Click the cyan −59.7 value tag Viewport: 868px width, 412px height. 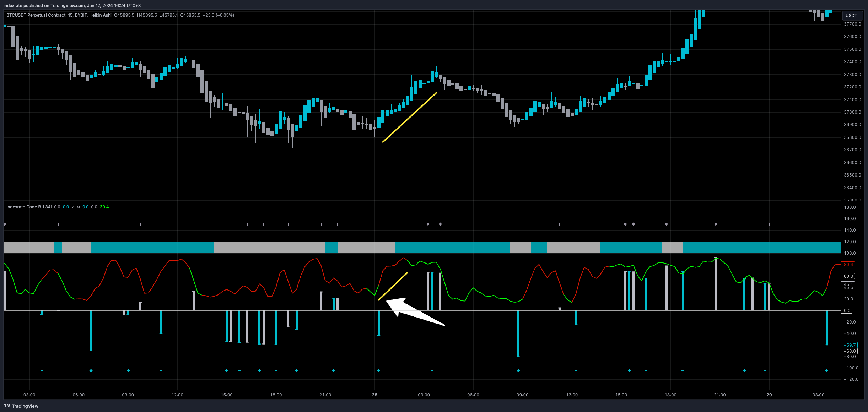click(850, 345)
